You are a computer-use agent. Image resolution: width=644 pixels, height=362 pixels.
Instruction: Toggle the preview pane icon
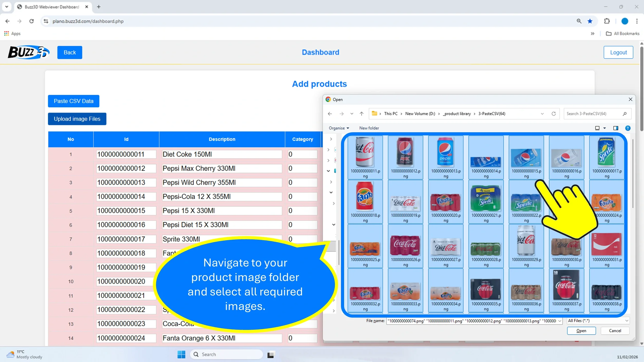(x=615, y=128)
